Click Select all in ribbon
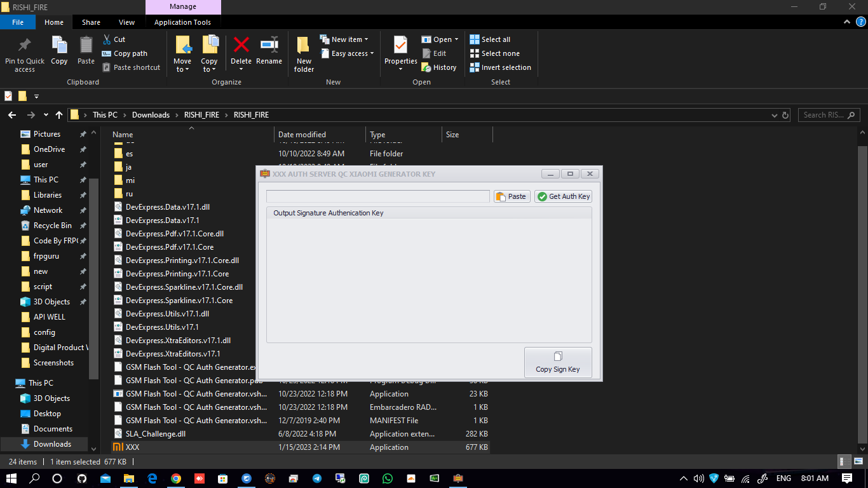This screenshot has width=868, height=488. pos(490,39)
